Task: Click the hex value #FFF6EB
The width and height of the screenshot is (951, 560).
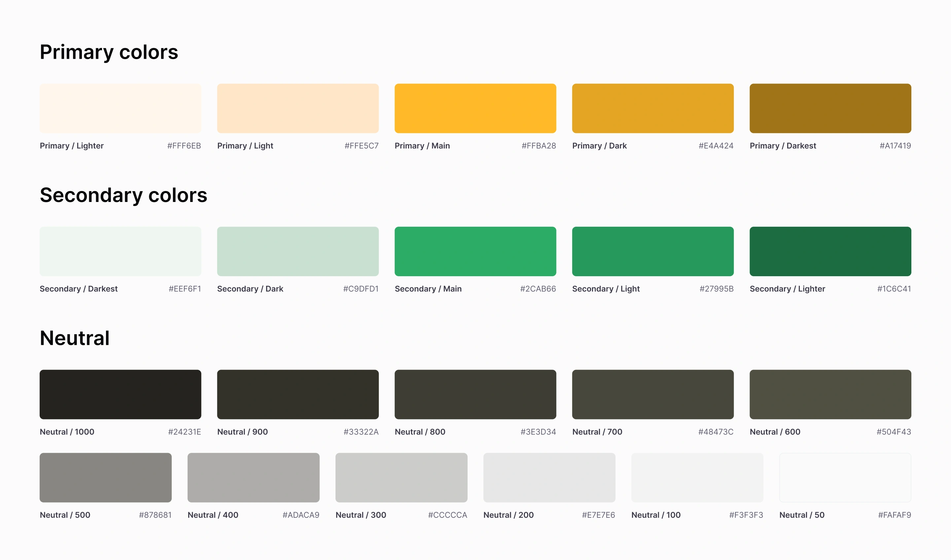Action: coord(184,146)
